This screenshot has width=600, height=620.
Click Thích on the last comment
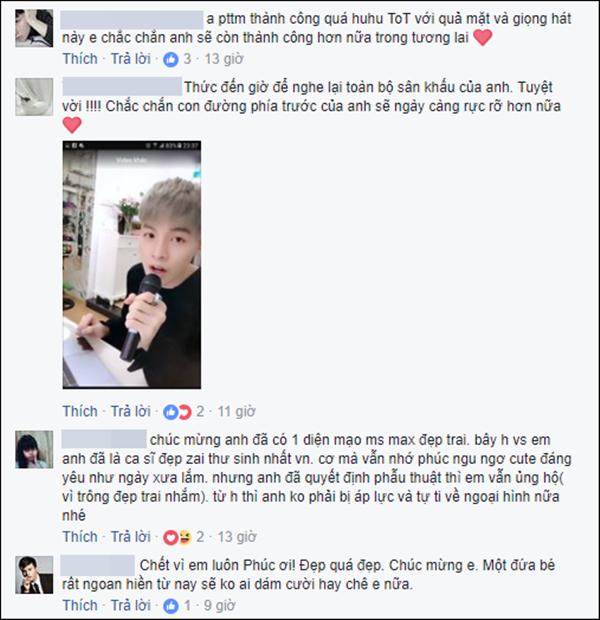pos(80,605)
